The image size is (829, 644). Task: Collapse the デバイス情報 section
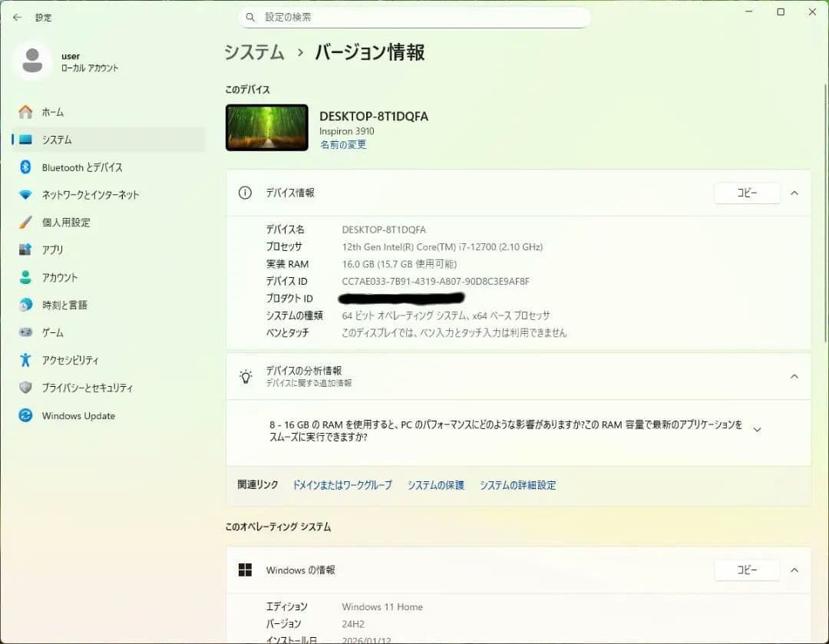(794, 193)
